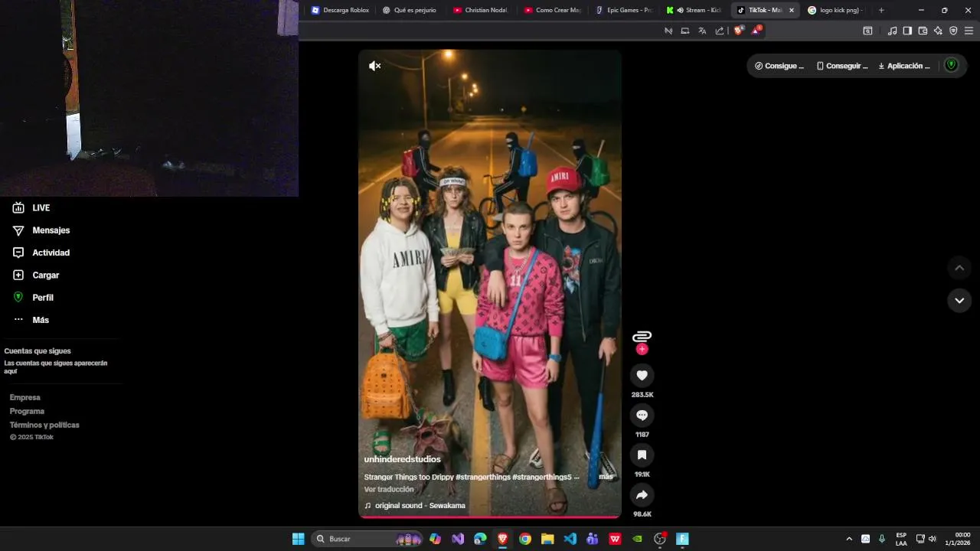Expand caption with 'más' link
This screenshot has width=980, height=551.
coord(606,477)
